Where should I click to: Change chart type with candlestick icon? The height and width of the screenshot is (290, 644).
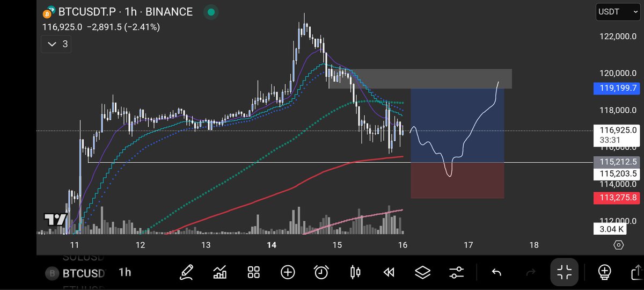click(x=355, y=272)
